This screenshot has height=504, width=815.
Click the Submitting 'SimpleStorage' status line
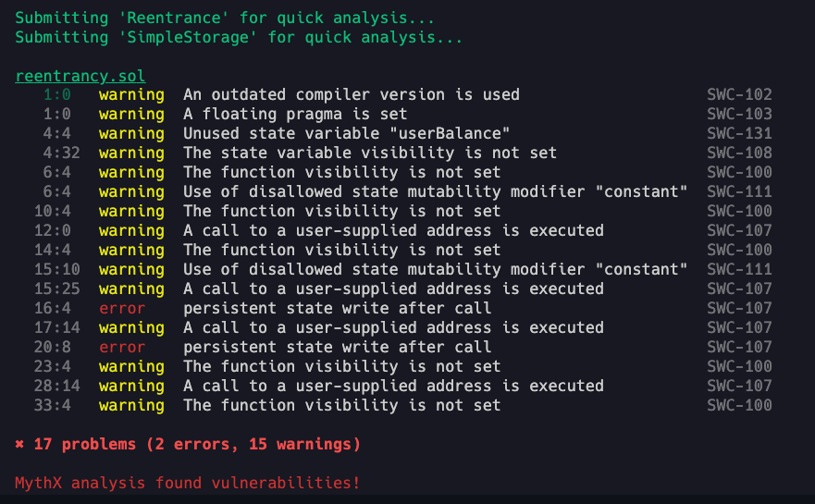click(x=239, y=37)
